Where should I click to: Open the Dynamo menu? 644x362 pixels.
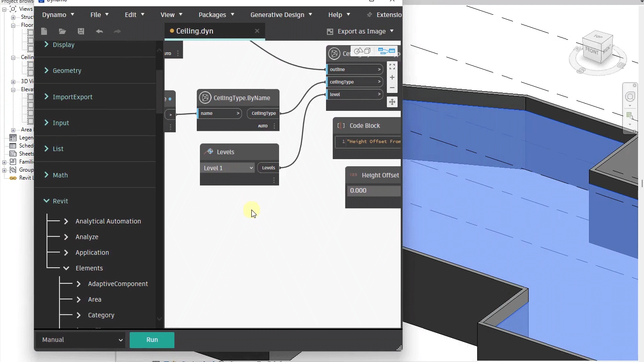coord(58,15)
